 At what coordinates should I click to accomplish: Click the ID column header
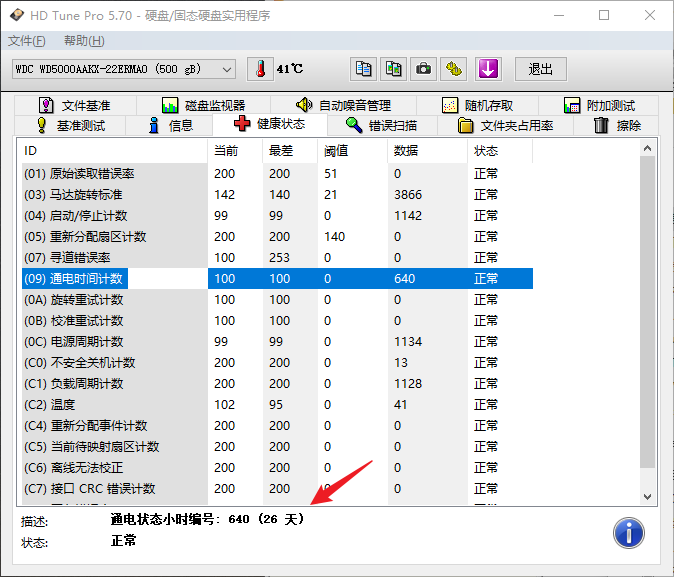coord(113,151)
